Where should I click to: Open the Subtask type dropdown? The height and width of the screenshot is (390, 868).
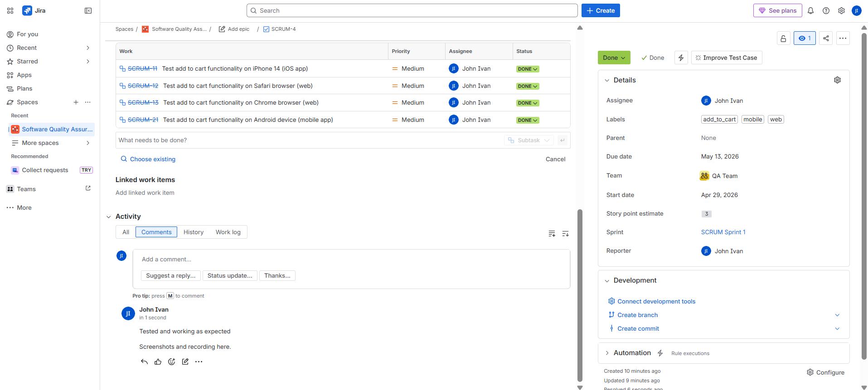[529, 140]
